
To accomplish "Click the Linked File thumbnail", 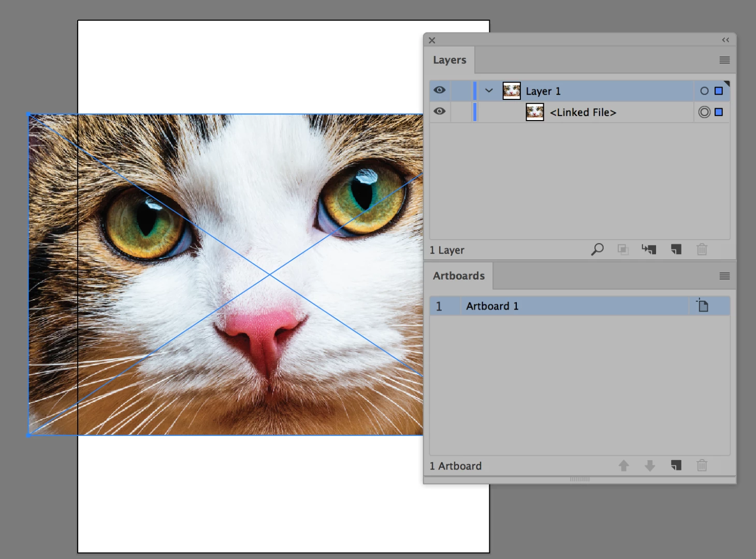I will [535, 112].
